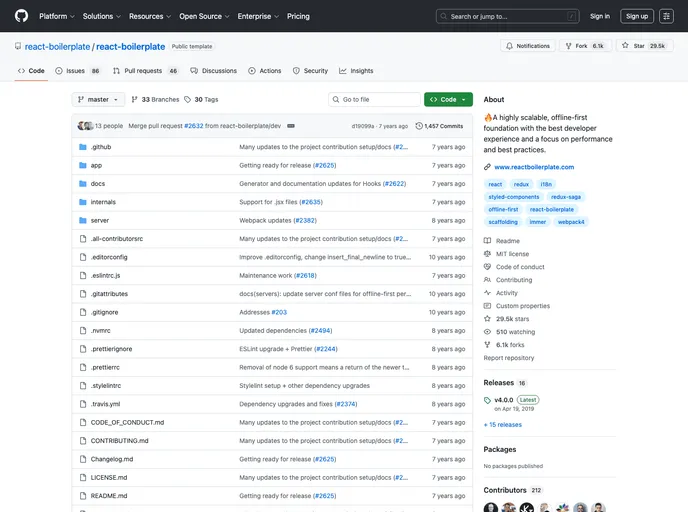
Task: Expand the Platform menu in header
Action: 56,16
